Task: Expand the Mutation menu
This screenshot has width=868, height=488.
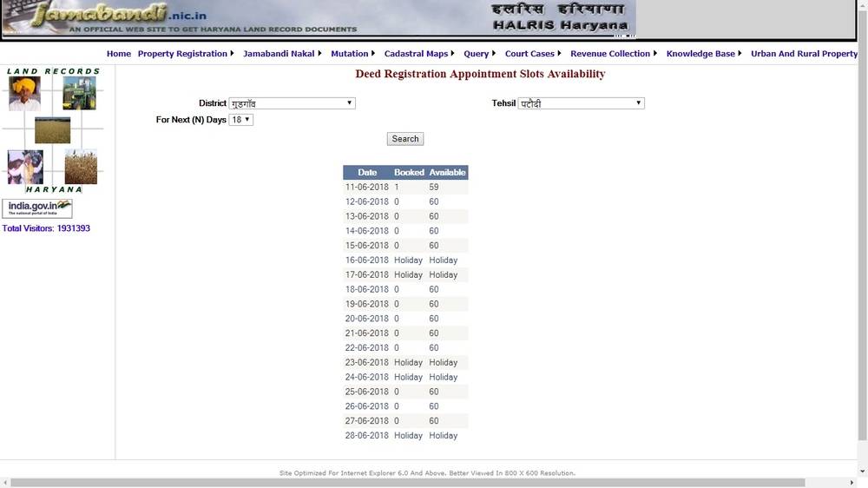Action: click(352, 54)
